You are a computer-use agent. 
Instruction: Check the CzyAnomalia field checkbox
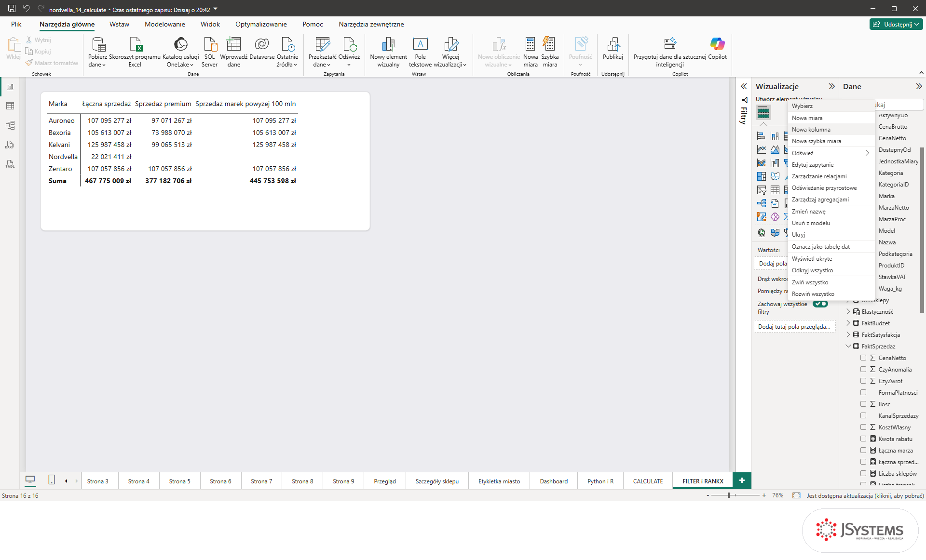pyautogui.click(x=863, y=369)
